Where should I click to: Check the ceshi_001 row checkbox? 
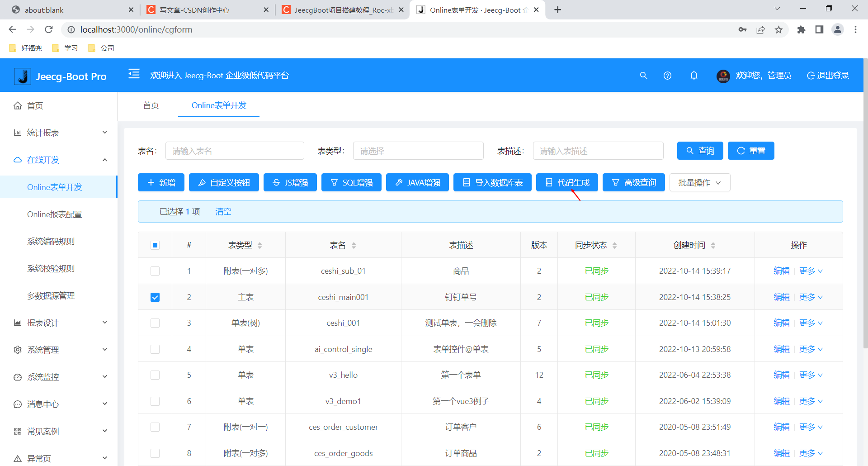(x=155, y=323)
